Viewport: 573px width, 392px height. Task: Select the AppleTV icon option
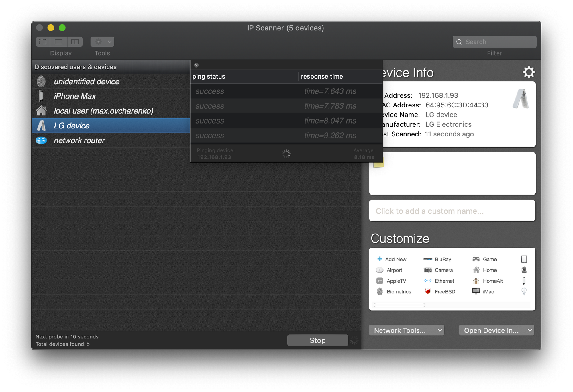380,281
